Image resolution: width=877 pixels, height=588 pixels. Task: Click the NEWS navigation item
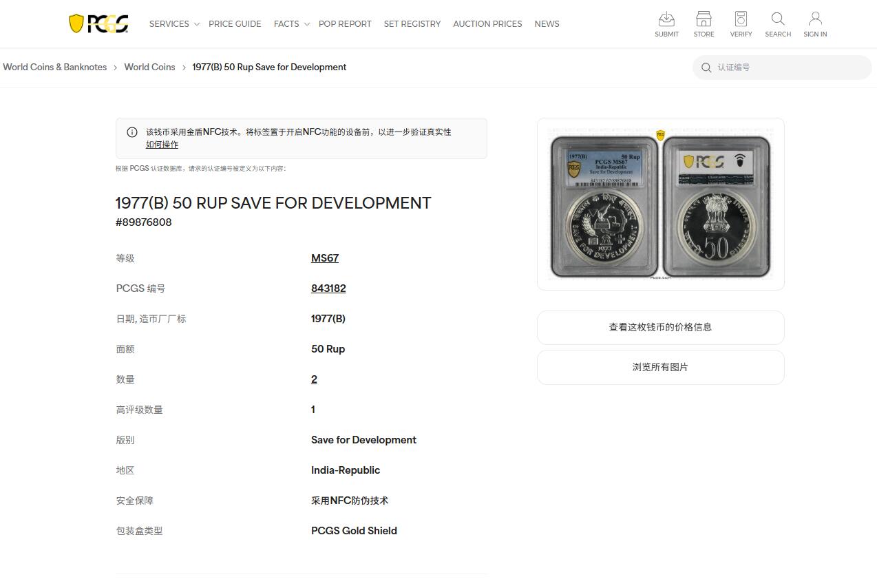tap(547, 23)
